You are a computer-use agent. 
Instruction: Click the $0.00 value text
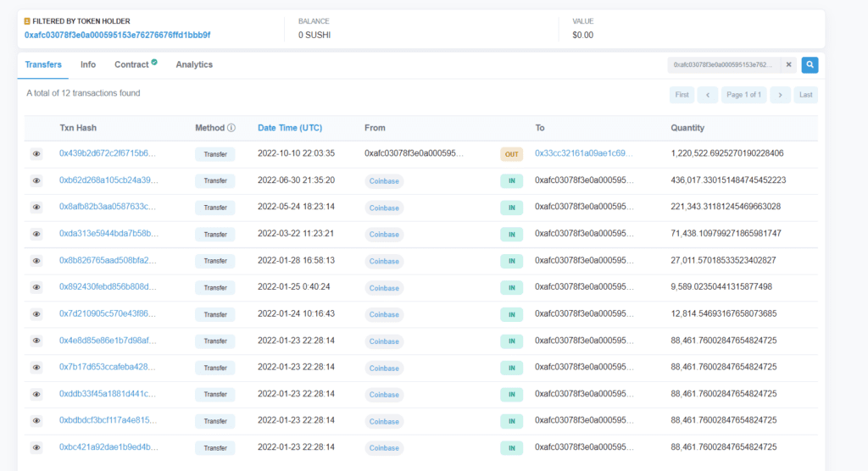point(583,35)
